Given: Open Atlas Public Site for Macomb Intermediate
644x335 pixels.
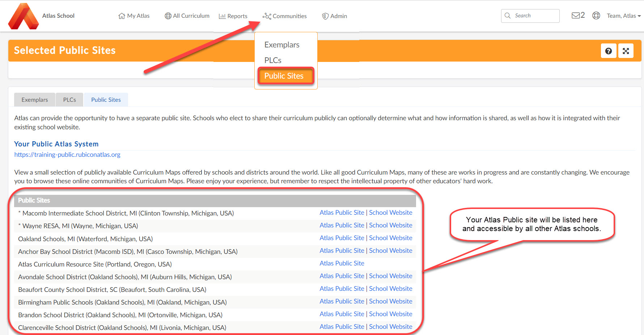Looking at the screenshot, I should click(x=342, y=213).
